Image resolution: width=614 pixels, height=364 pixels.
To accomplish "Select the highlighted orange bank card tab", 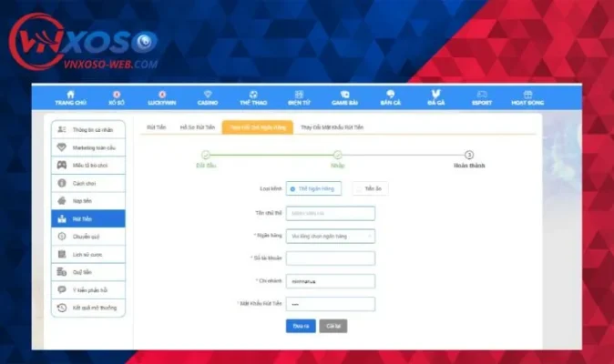I will tap(258, 127).
